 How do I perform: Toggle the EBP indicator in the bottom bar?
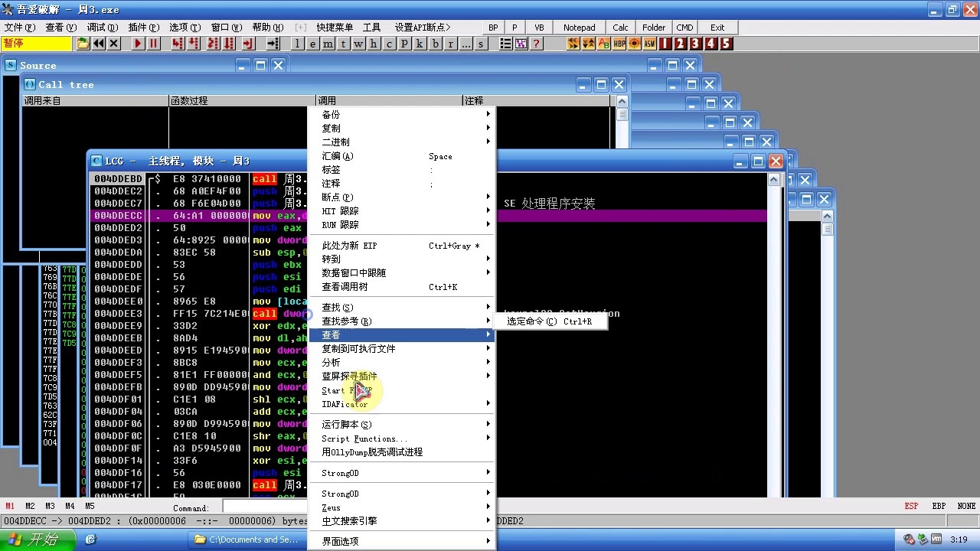pos(939,506)
